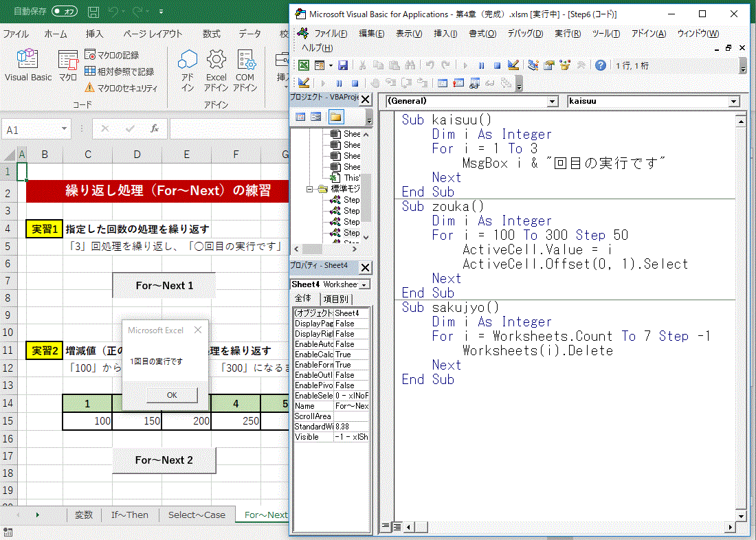Open Project Explorer from VBA toolbar
Screen dimensions: 756x540
pyautogui.click(x=533, y=65)
